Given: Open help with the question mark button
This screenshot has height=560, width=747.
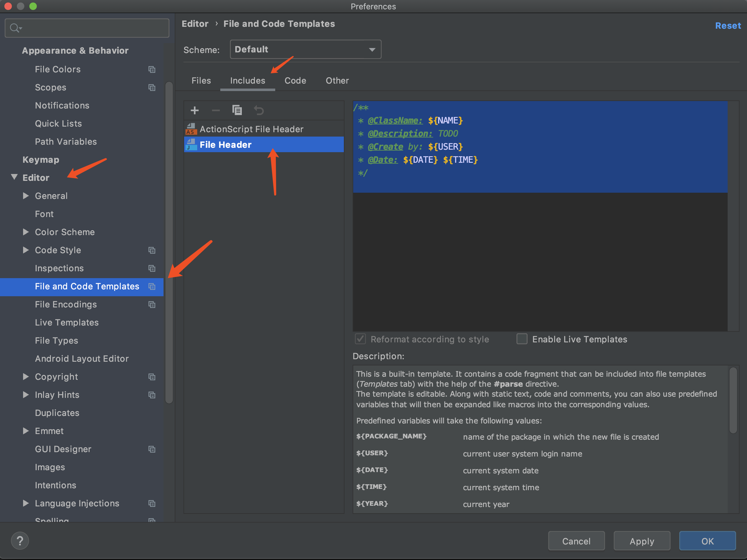Looking at the screenshot, I should [20, 541].
